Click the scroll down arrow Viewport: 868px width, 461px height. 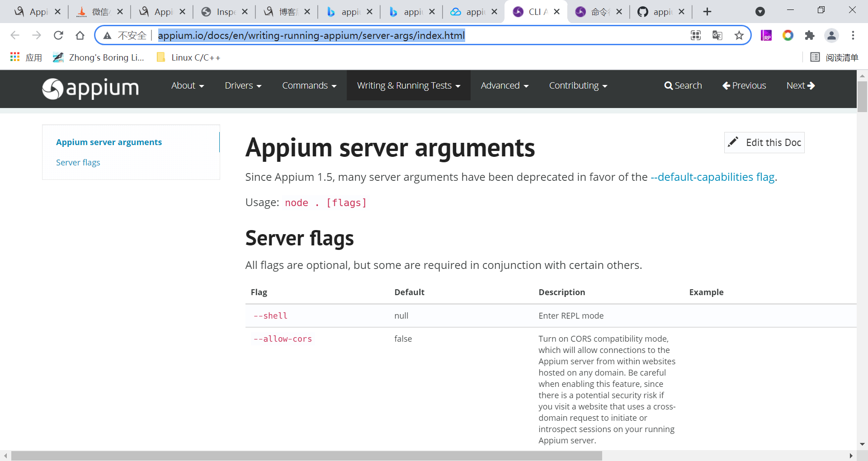pyautogui.click(x=863, y=444)
